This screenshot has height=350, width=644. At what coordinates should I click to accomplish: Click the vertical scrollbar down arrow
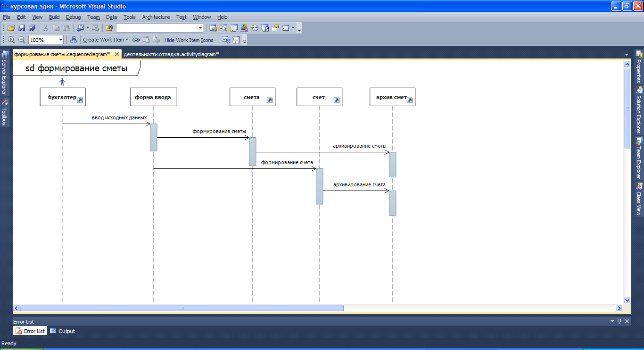pyautogui.click(x=627, y=300)
